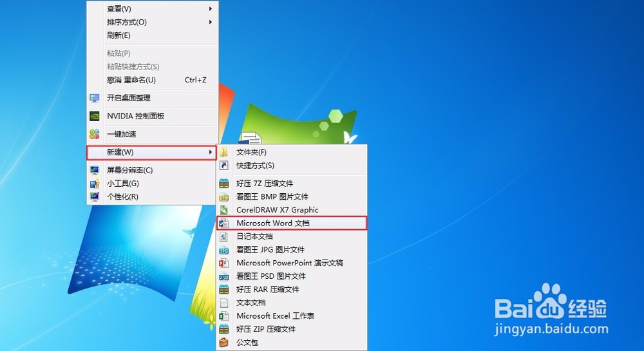Create new 文本文档
The width and height of the screenshot is (644, 351).
[292, 303]
